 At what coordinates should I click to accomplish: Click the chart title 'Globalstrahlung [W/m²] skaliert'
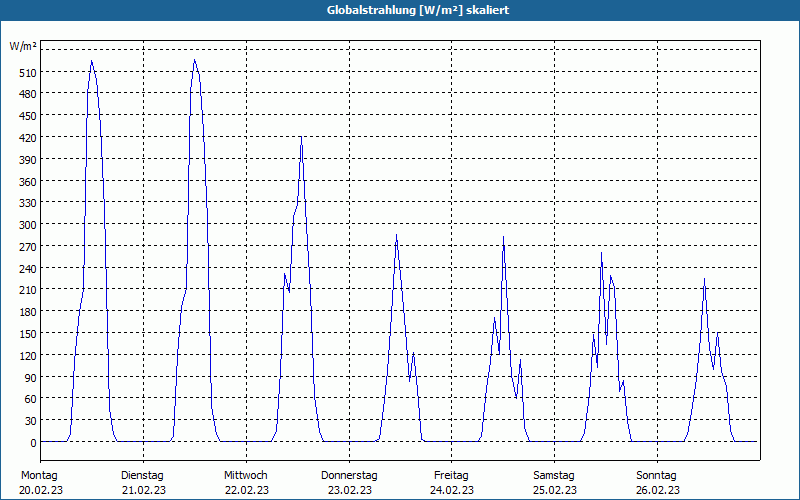418,10
